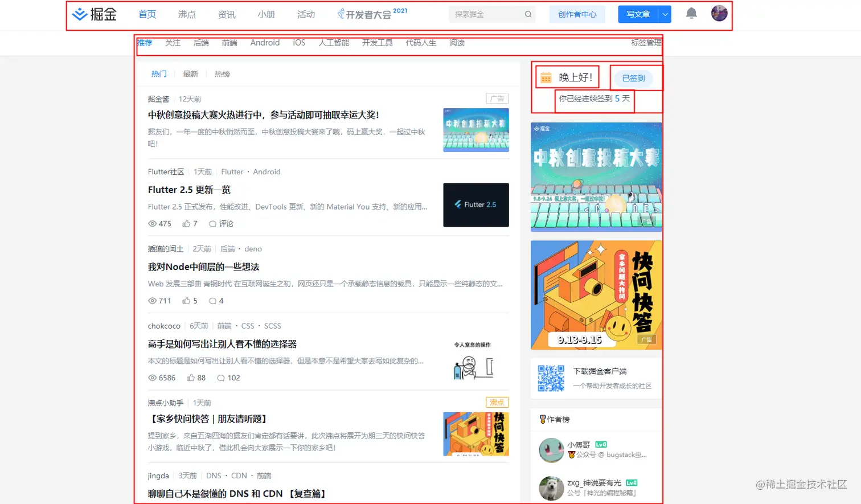Screen dimensions: 861x504
Task: Click the QR code for 下载掘金客户端
Action: pos(551,378)
